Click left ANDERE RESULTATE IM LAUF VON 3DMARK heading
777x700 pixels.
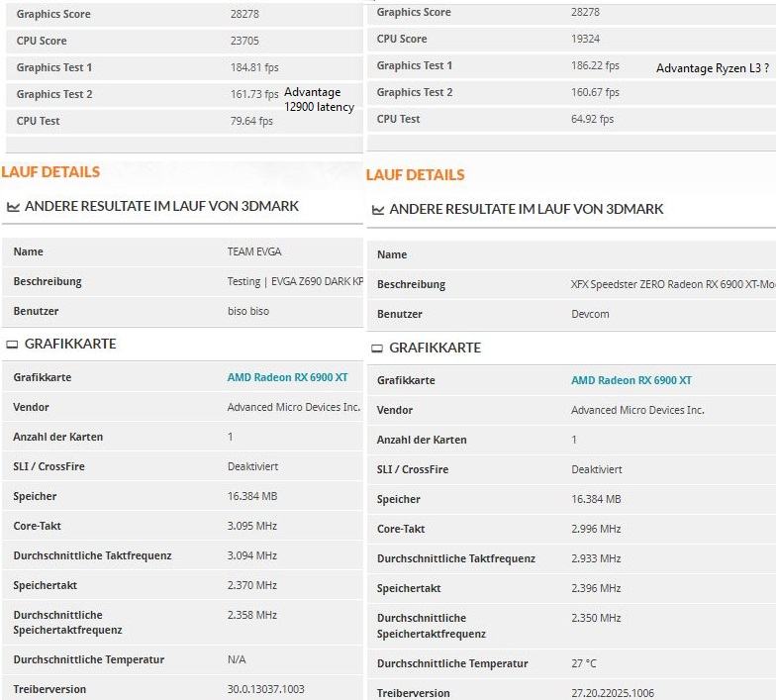161,206
